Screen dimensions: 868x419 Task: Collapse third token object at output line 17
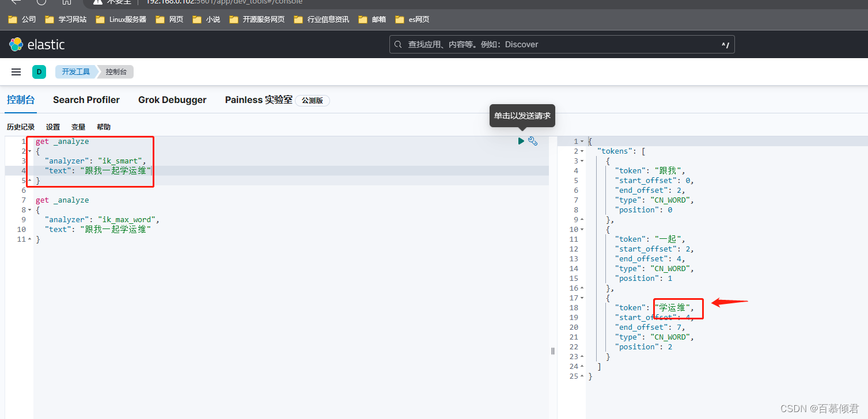click(582, 298)
